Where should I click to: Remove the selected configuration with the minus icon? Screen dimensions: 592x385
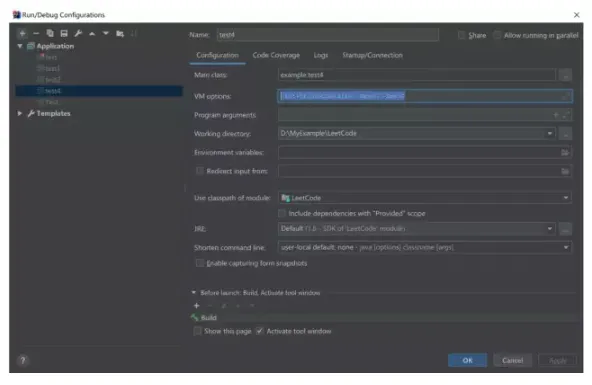[x=36, y=34]
